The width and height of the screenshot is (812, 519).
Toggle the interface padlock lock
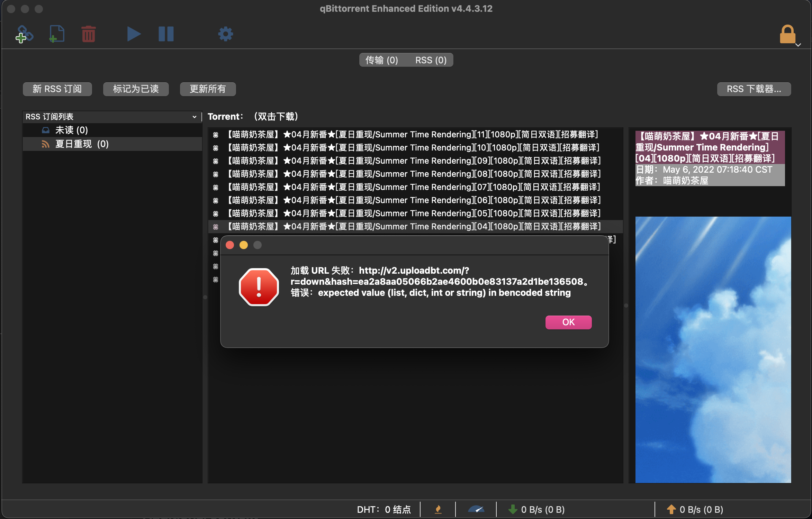pos(788,34)
